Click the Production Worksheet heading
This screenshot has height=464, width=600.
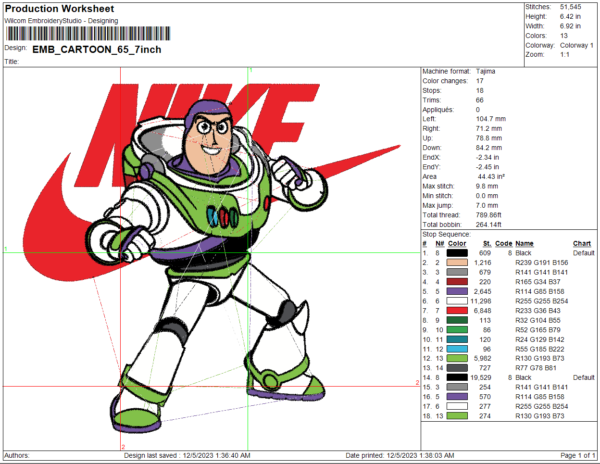pyautogui.click(x=59, y=9)
